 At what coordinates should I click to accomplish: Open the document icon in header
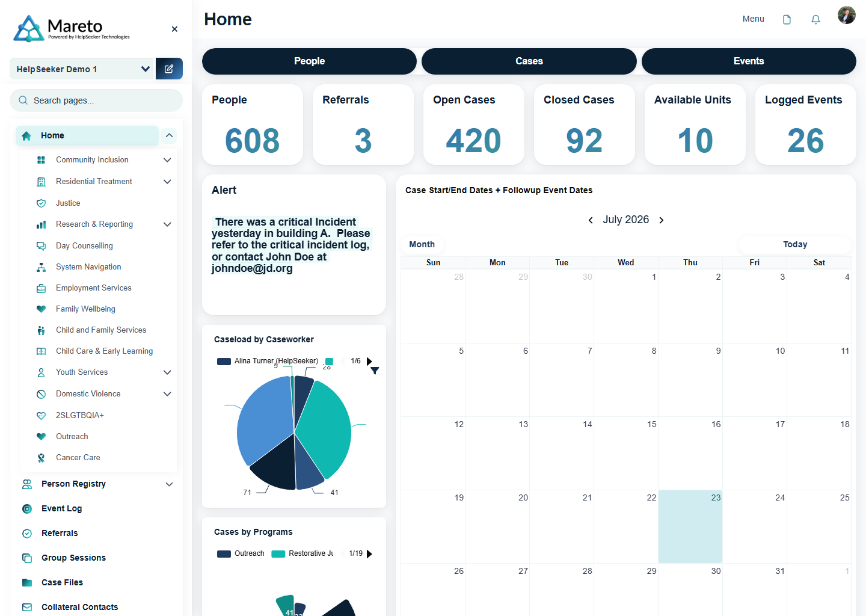787,19
